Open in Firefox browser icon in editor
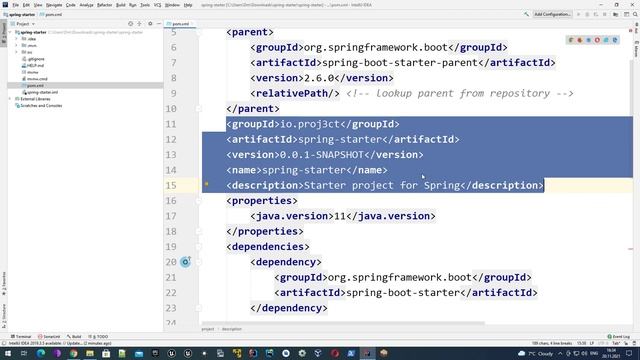This screenshot has height=360, width=640. click(x=580, y=40)
